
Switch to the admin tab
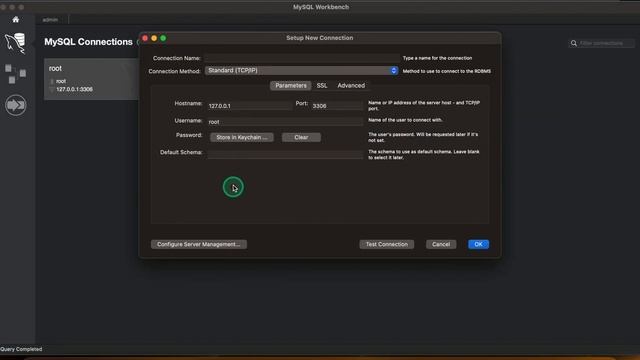point(50,20)
